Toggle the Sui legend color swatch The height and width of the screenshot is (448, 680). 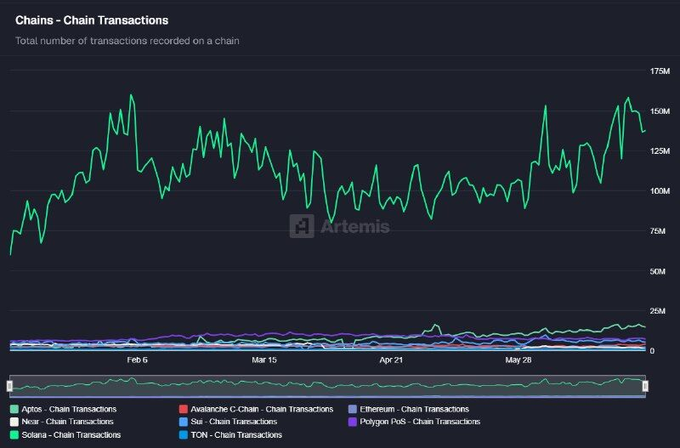point(183,422)
